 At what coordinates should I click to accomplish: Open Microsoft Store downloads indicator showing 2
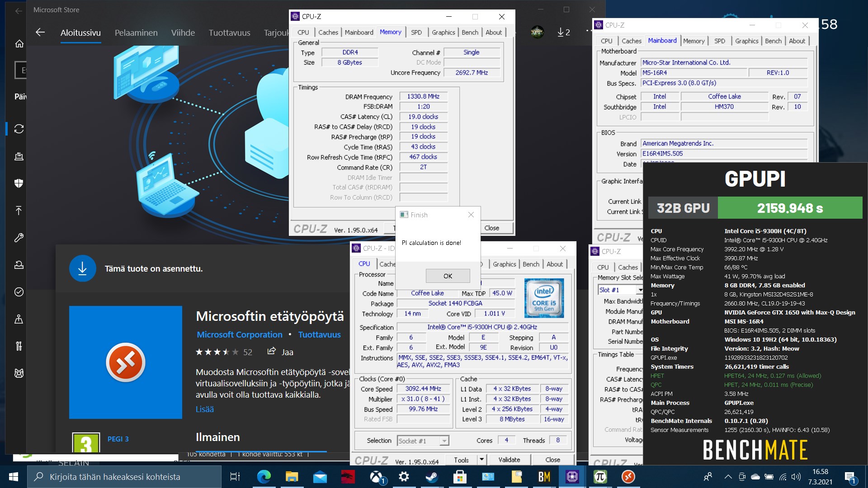point(564,32)
